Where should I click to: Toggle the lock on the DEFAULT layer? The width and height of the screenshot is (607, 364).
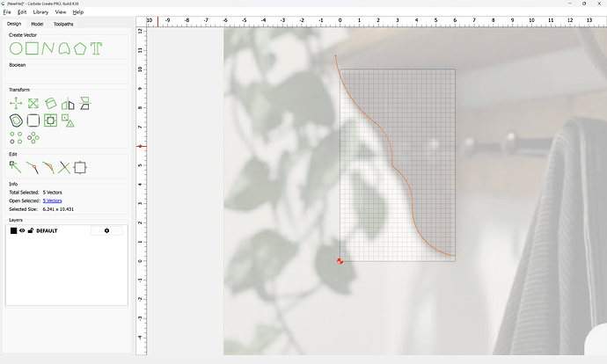coord(31,230)
